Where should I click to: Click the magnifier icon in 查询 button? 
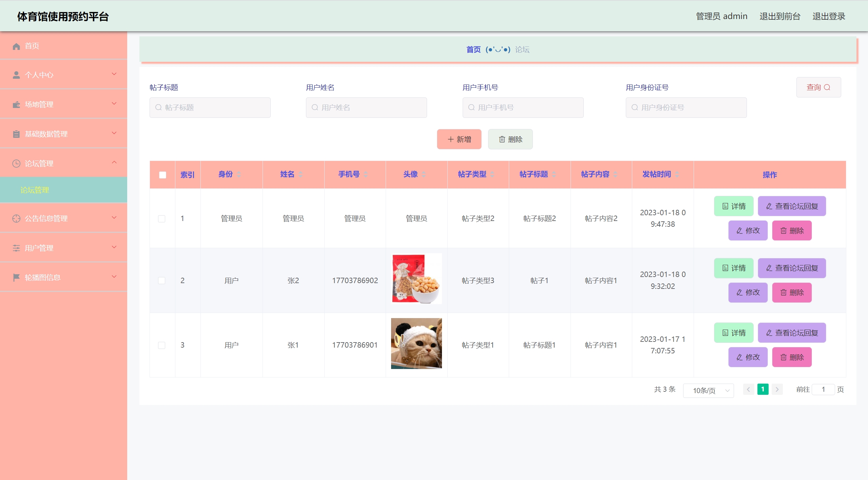pyautogui.click(x=827, y=88)
